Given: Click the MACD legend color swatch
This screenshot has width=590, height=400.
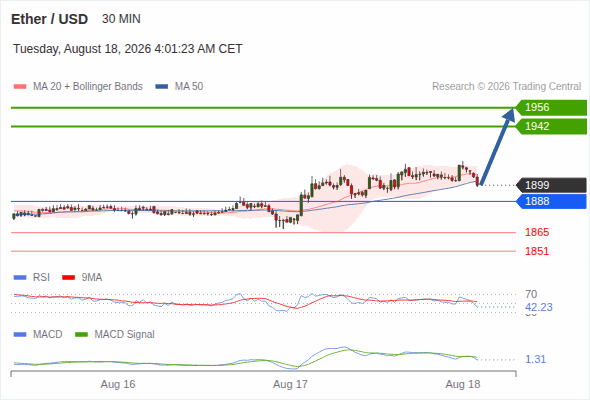Looking at the screenshot, I should coord(20,335).
